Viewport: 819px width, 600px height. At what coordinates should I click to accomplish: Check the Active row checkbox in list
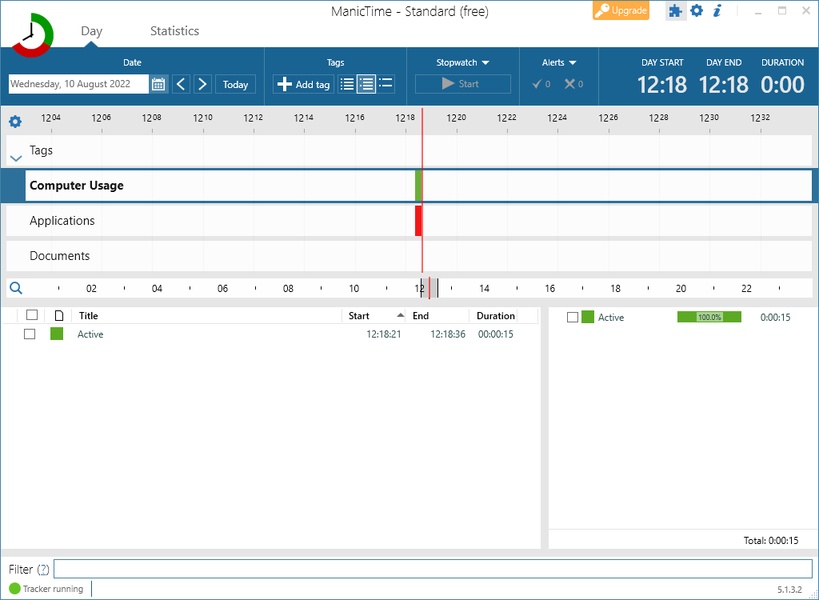tap(30, 334)
